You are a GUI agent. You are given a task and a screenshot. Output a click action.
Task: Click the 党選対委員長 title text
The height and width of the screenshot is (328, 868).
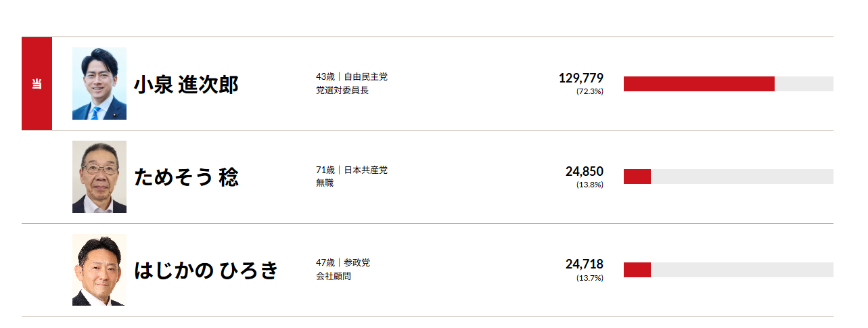342,90
